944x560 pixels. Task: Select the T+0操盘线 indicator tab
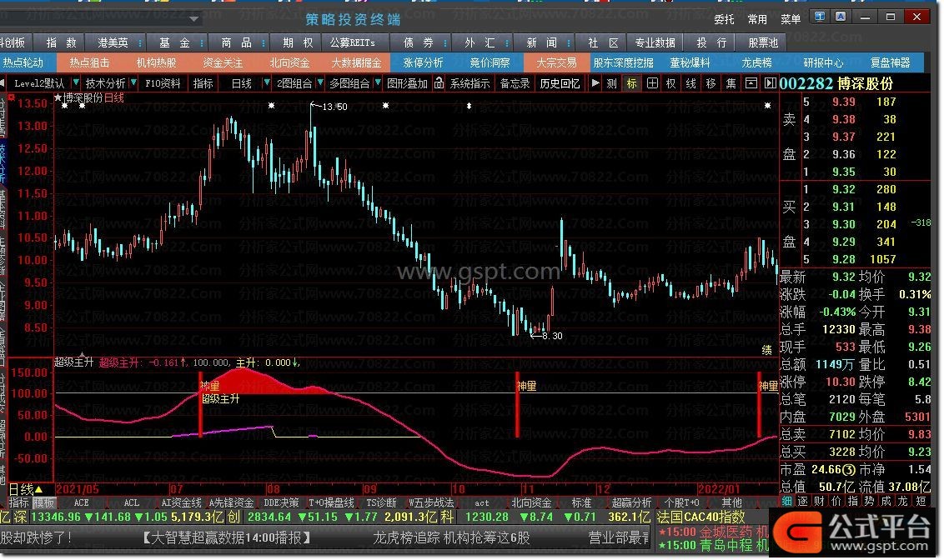(331, 502)
